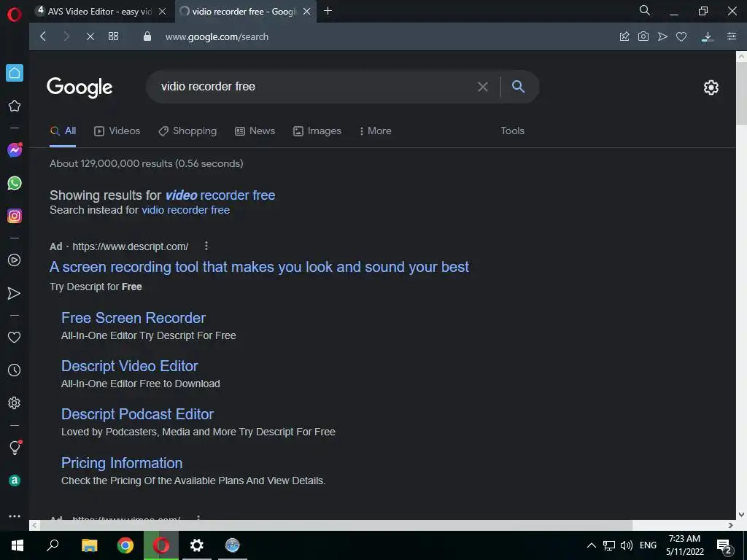Open Chrome from the taskbar
This screenshot has height=560, width=747.
coord(125,545)
